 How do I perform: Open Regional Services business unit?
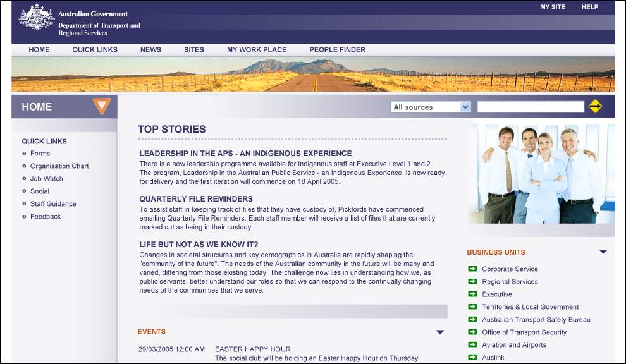[510, 282]
